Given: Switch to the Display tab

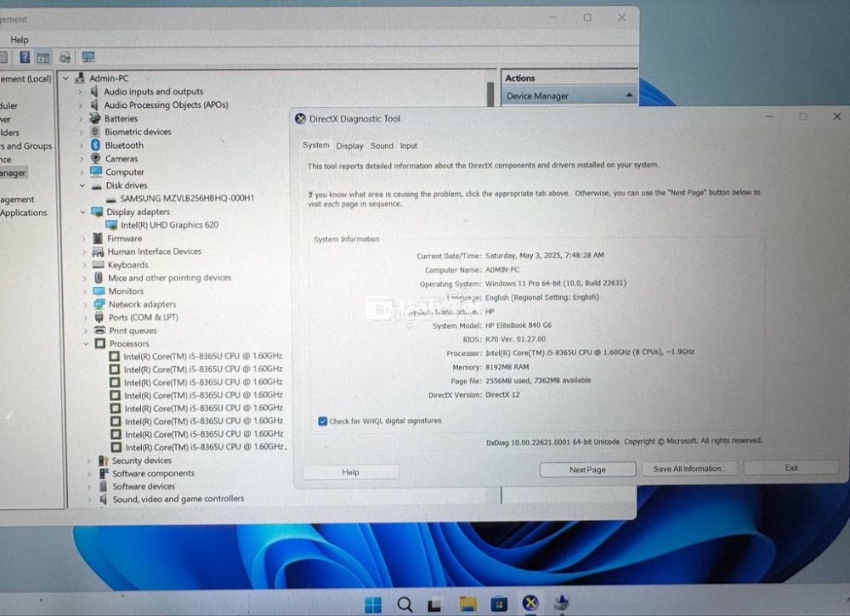Looking at the screenshot, I should (349, 146).
